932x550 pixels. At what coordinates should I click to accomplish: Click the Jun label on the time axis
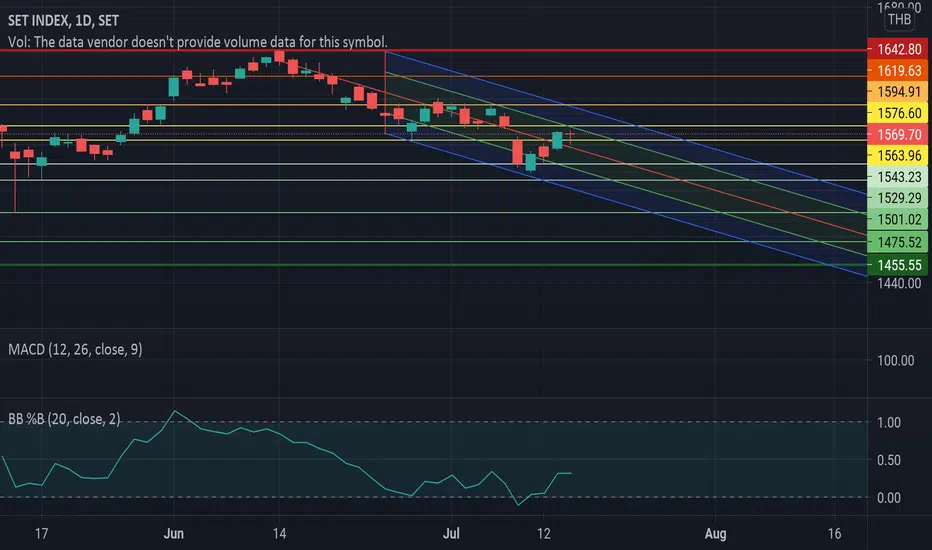[x=174, y=533]
